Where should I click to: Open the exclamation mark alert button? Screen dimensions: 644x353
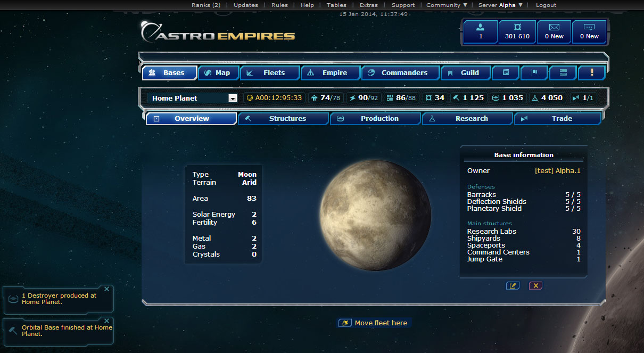[x=591, y=72]
